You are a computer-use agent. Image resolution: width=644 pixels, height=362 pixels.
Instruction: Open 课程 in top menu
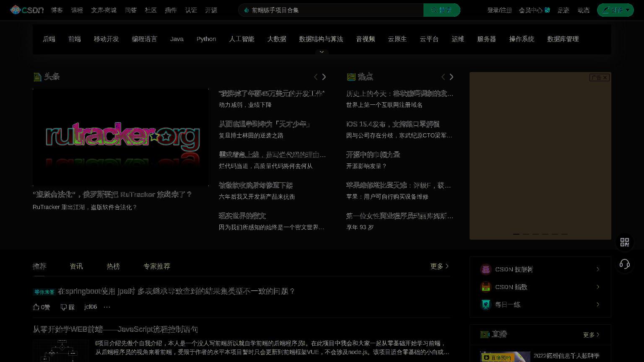pyautogui.click(x=77, y=10)
